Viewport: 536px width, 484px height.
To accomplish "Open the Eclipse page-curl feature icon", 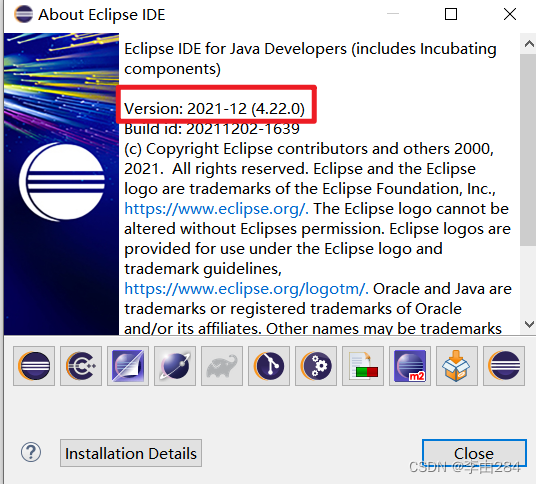I will (128, 366).
